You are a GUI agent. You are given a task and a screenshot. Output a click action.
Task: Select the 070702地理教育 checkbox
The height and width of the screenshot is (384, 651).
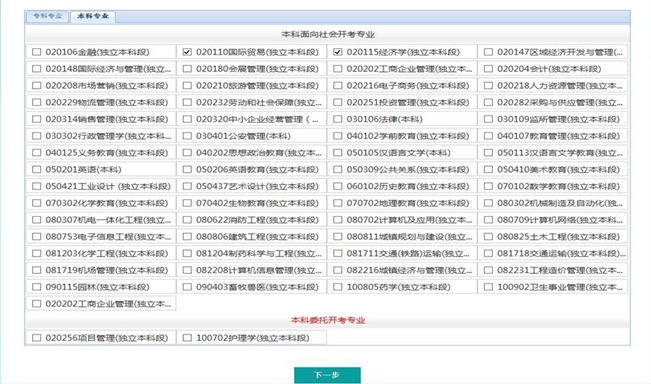coord(338,203)
